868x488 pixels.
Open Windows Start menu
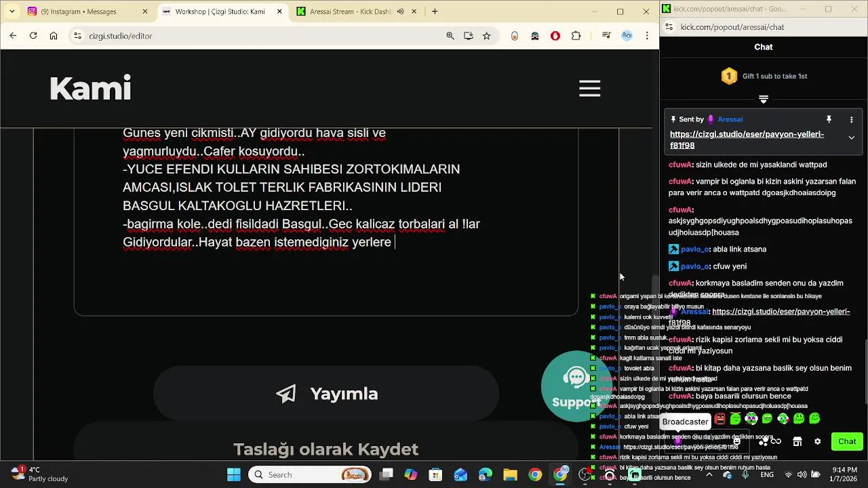pyautogui.click(x=233, y=474)
